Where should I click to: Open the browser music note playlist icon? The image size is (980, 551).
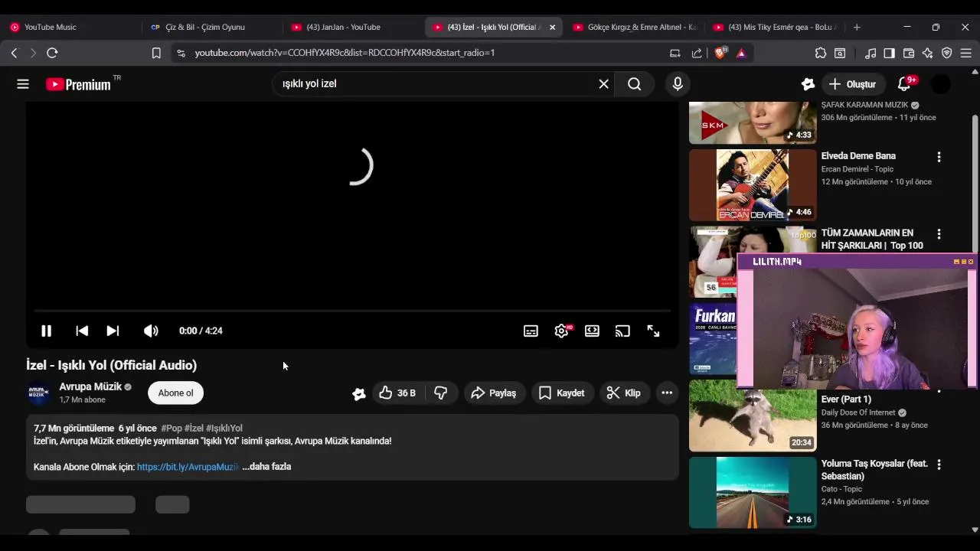(871, 53)
